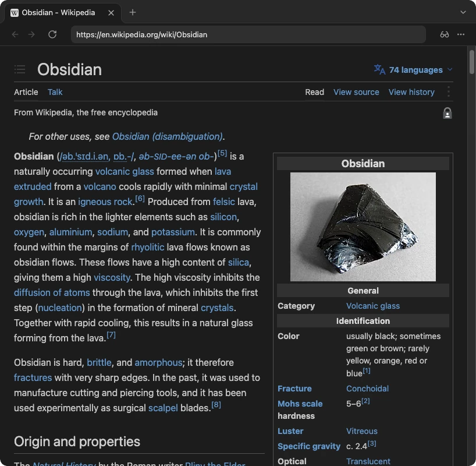Open the obsidian rock thumbnail image
This screenshot has height=466, width=476.
pos(363,227)
